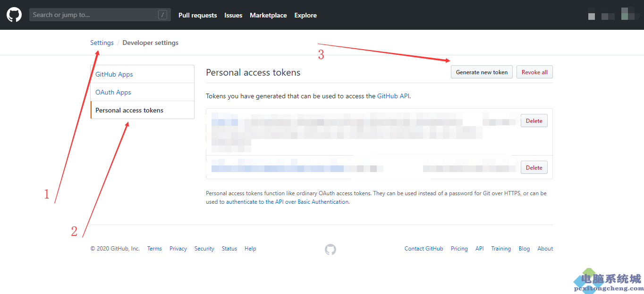Go to Settings breadcrumb link
Screen dimensions: 644x294
coord(102,43)
